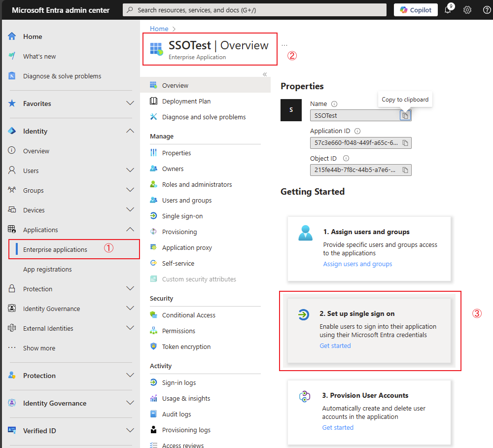Expand the bottom Protection section

(130, 375)
